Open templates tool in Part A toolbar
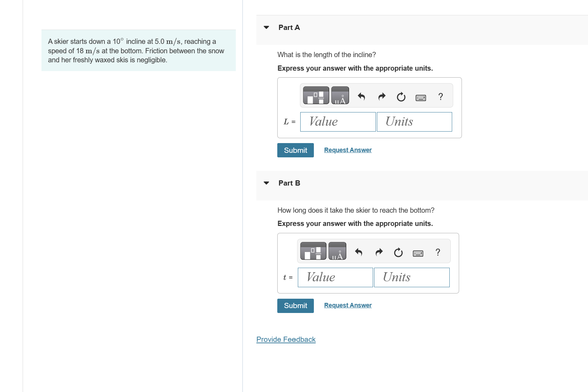Image resolution: width=588 pixels, height=392 pixels. (316, 95)
